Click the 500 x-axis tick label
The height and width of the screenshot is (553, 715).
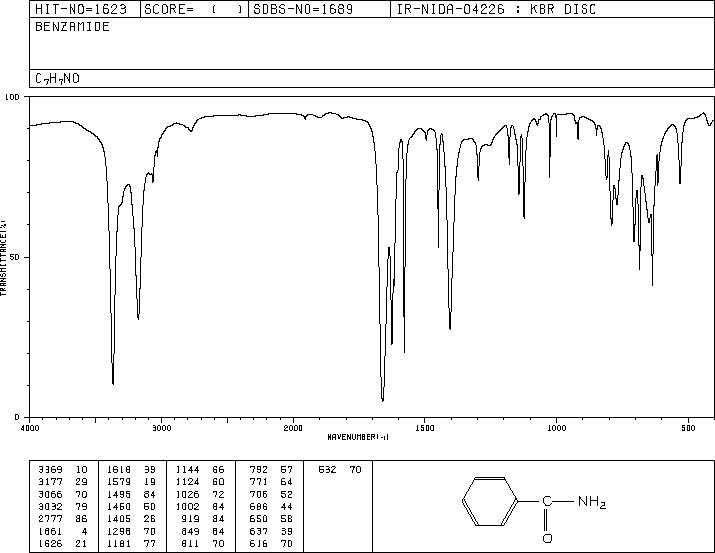pos(688,428)
